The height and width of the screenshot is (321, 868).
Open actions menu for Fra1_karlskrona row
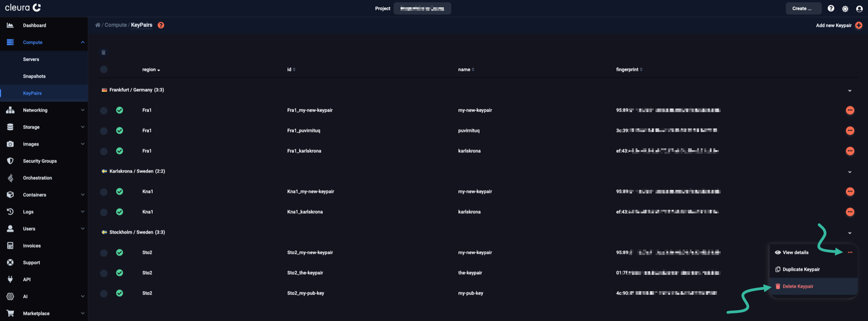pyautogui.click(x=850, y=151)
